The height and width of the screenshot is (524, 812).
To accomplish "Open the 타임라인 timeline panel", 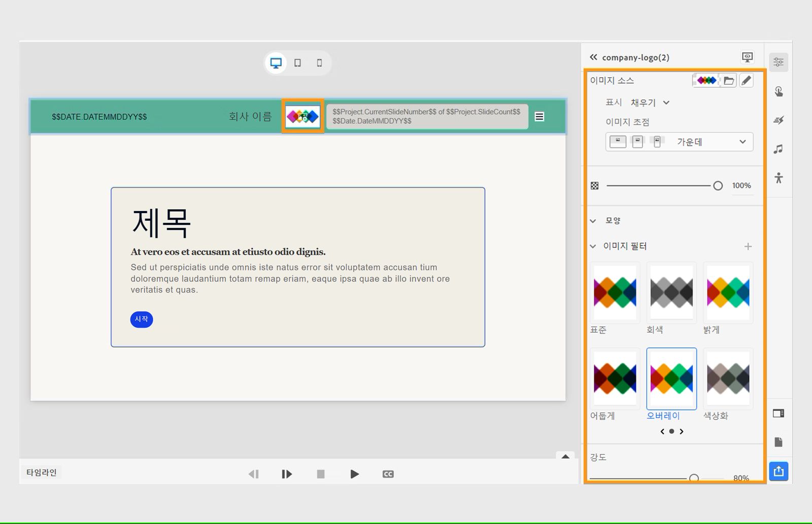I will [x=41, y=472].
